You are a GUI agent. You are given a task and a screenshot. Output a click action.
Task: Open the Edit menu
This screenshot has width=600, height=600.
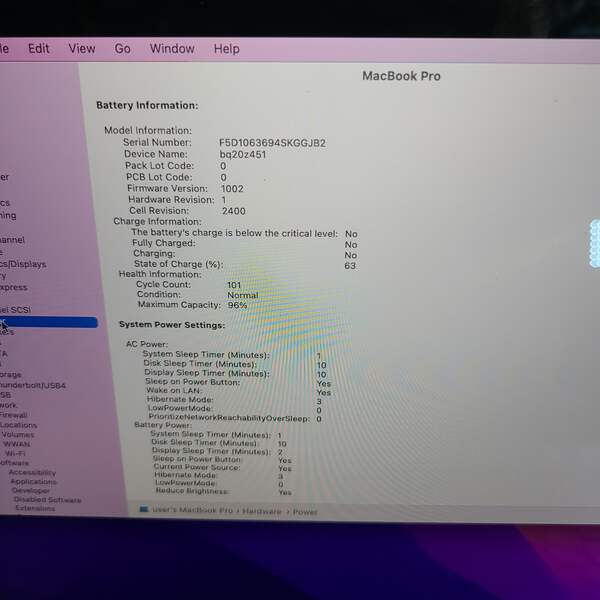tap(39, 49)
